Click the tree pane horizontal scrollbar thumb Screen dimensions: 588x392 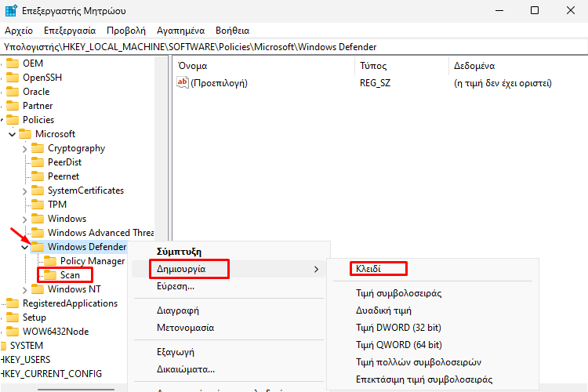click(x=76, y=389)
